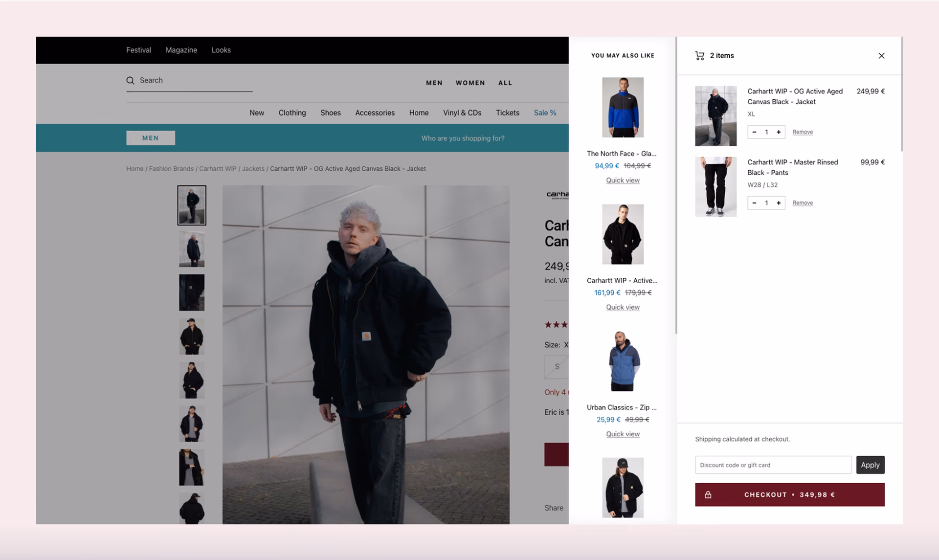939x560 pixels.
Task: Select the first product gallery thumbnail
Action: click(192, 205)
